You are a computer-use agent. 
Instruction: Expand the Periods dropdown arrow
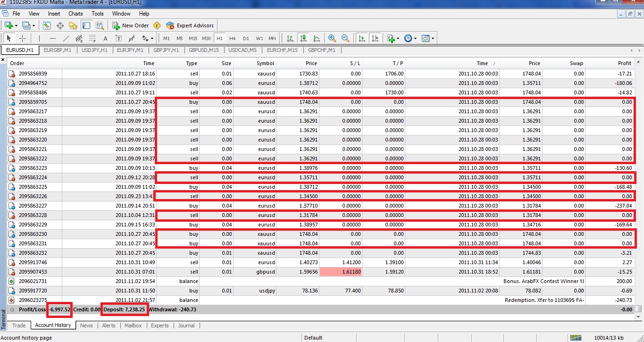416,38
